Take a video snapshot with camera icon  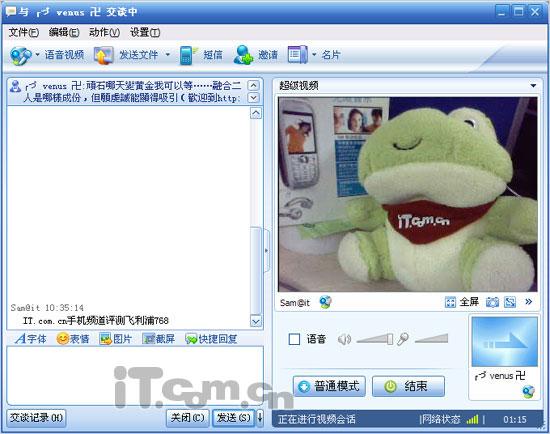pos(492,302)
